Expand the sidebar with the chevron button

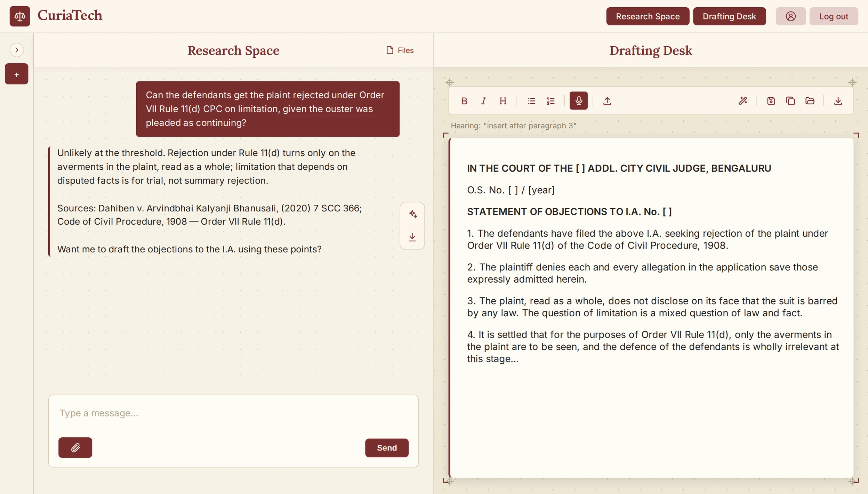[17, 50]
